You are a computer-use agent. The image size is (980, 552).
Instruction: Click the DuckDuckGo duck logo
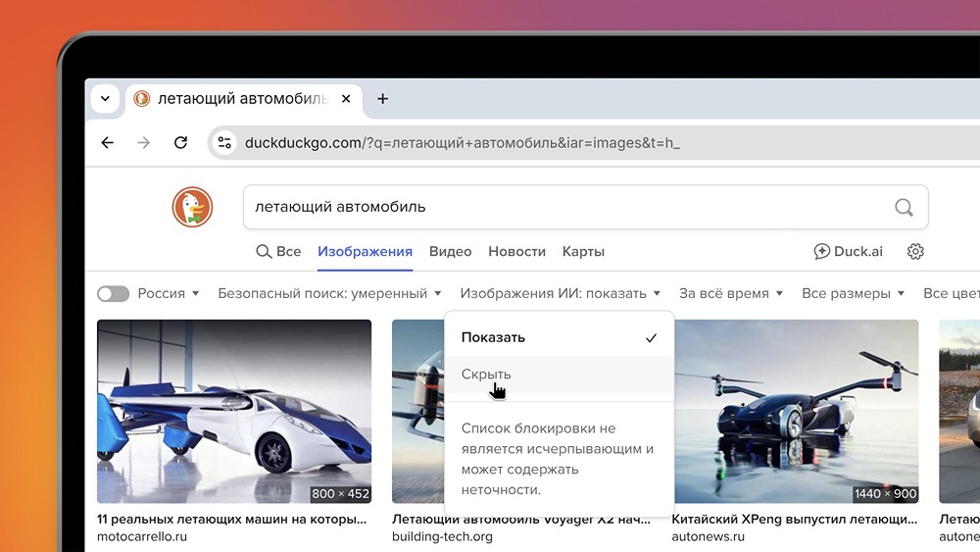192,207
